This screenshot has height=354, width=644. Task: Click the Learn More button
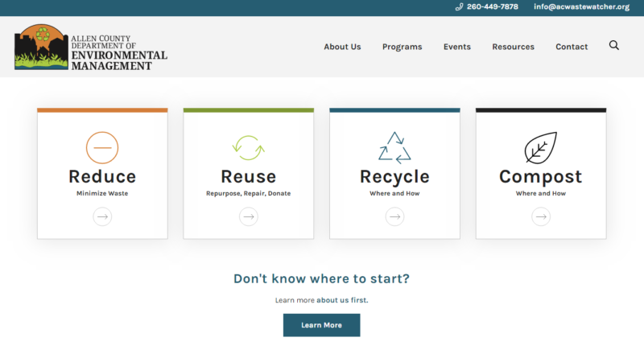coord(321,325)
